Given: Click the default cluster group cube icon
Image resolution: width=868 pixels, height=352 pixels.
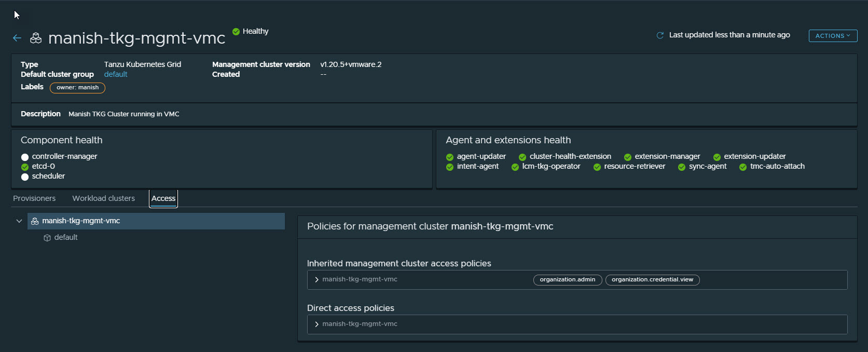Looking at the screenshot, I should 47,238.
